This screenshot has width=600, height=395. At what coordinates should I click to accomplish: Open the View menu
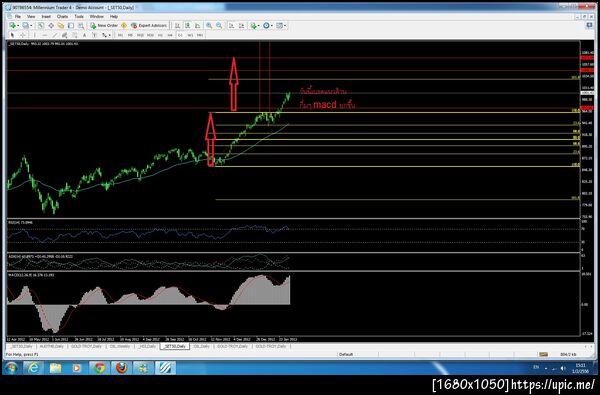(x=31, y=16)
